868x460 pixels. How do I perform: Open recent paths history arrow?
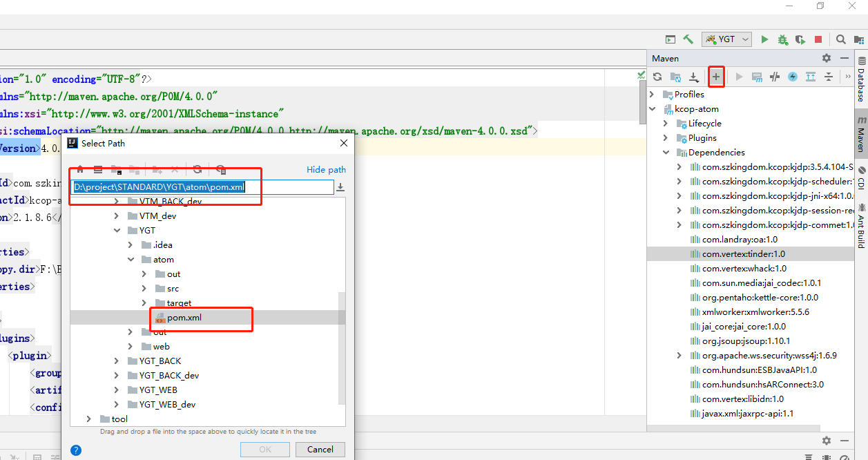point(340,187)
